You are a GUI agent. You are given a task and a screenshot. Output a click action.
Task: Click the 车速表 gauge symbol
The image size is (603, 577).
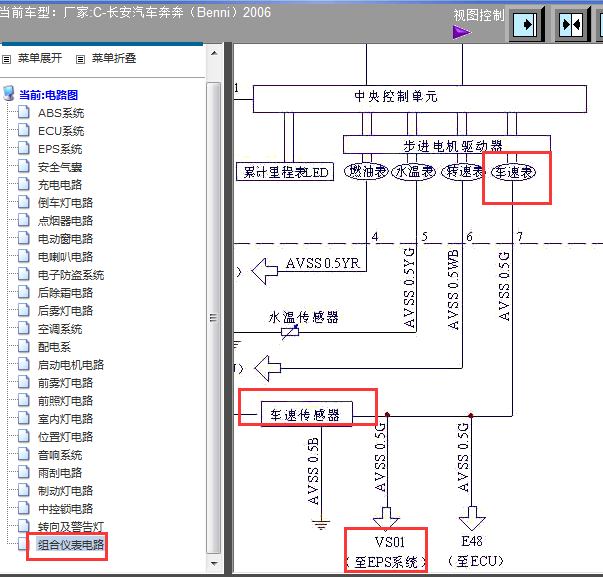coord(513,172)
